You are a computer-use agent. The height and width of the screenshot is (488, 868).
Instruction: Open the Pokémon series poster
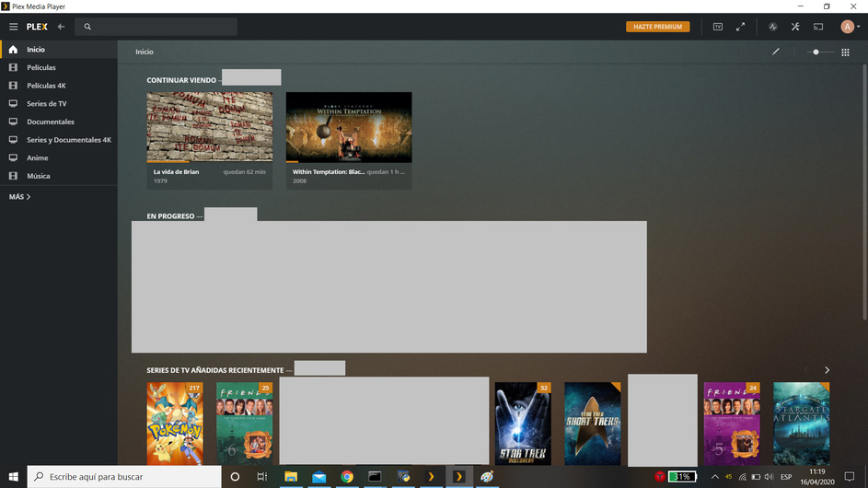[175, 424]
